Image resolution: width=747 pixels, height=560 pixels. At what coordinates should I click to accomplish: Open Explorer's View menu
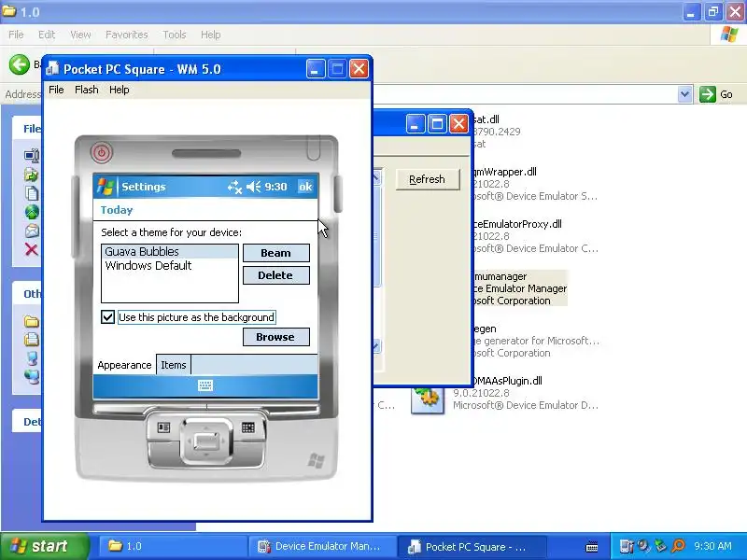tap(80, 35)
